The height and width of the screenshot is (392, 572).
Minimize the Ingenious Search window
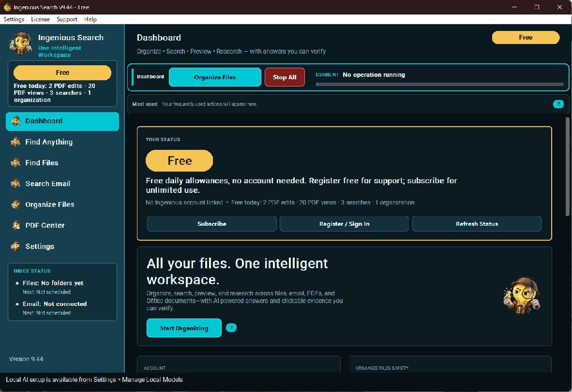(514, 7)
